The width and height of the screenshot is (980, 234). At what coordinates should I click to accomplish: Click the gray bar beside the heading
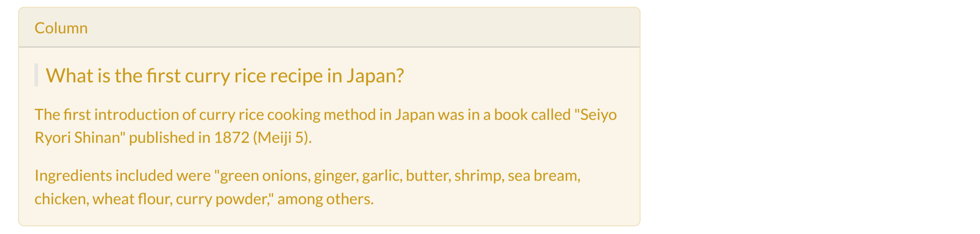coord(36,75)
